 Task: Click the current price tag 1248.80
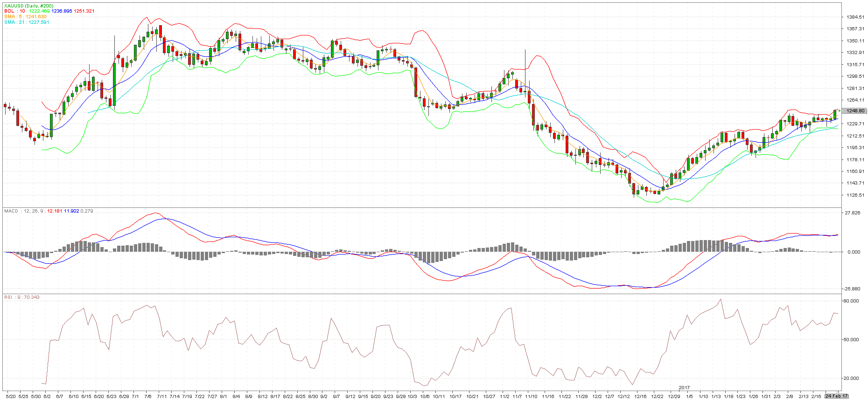(x=855, y=111)
